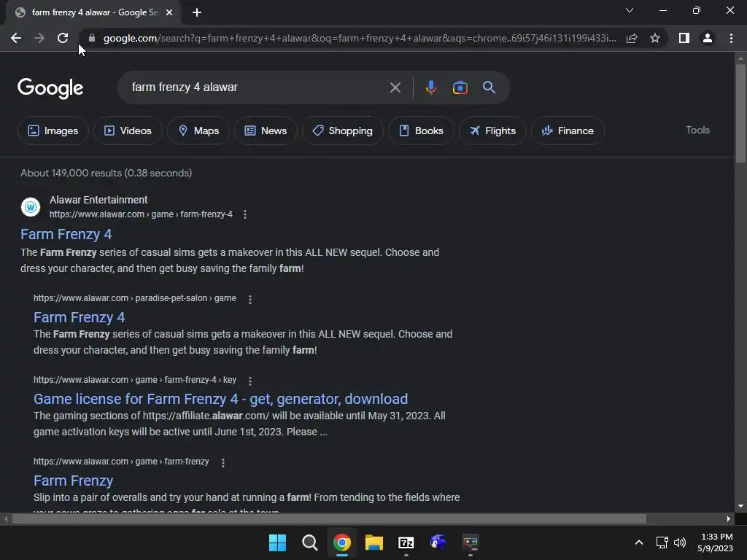The height and width of the screenshot is (560, 747).
Task: Switch to Flights results
Action: coord(492,131)
